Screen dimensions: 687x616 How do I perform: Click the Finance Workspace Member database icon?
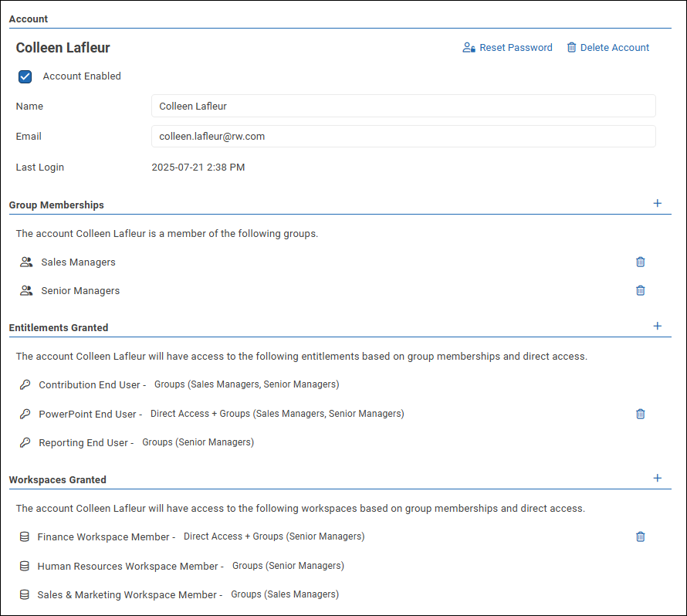[x=25, y=536]
